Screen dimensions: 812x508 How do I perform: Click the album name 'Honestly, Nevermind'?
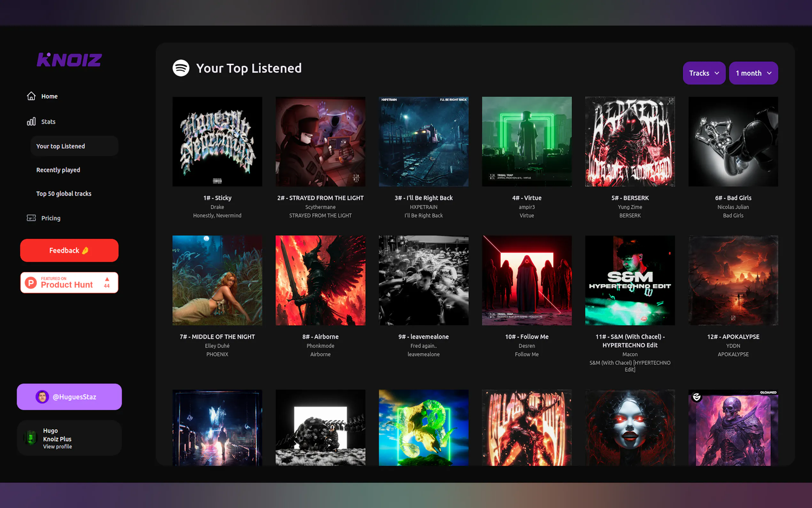(217, 215)
